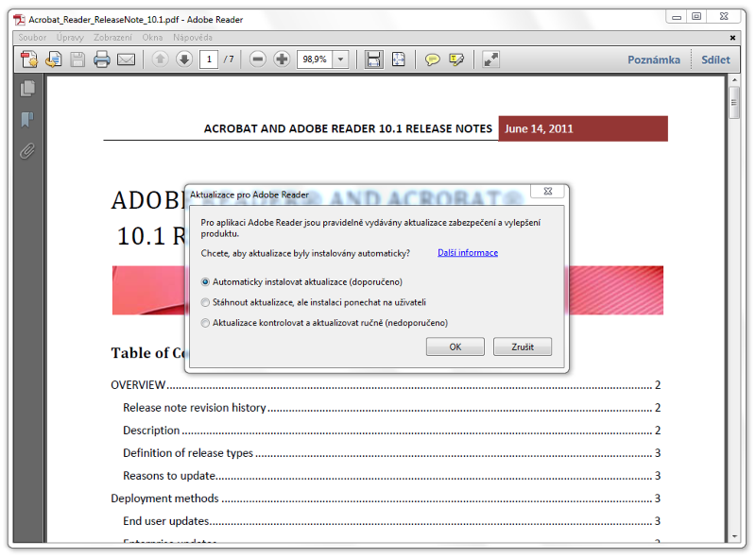The height and width of the screenshot is (558, 756).
Task: Click the zoom in plus icon
Action: point(282,59)
